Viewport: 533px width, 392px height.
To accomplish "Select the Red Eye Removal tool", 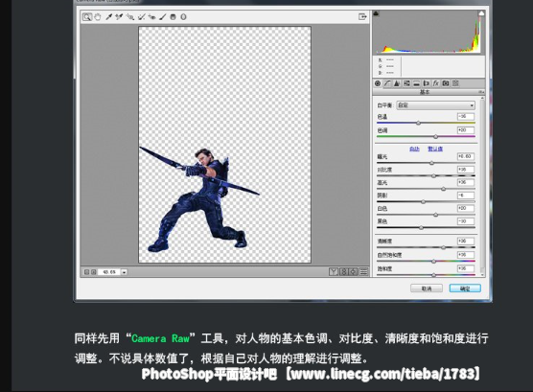I will point(152,16).
